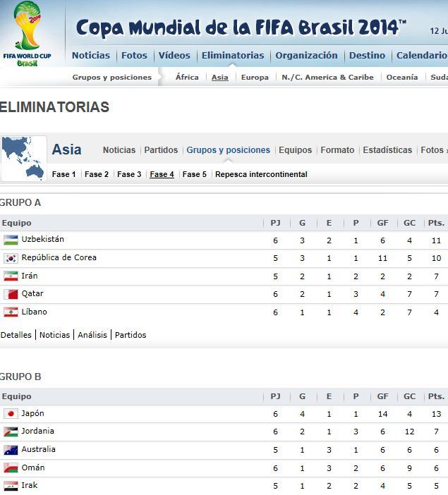Switch to Fase 3 tab
The width and height of the screenshot is (448, 495).
pos(129,174)
